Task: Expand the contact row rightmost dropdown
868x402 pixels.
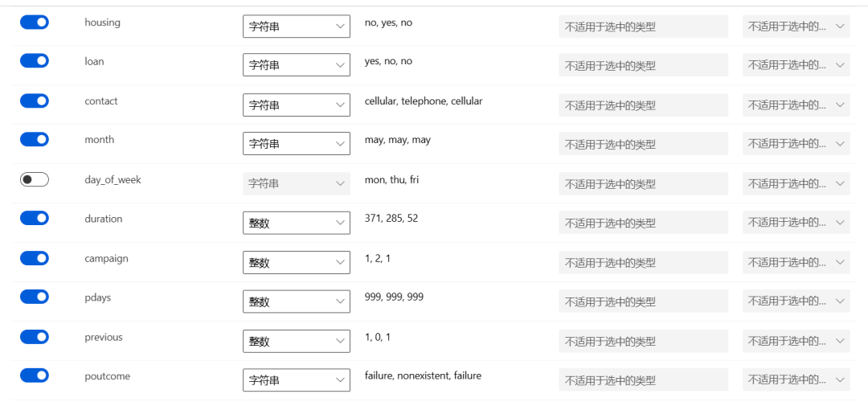Action: 796,105
